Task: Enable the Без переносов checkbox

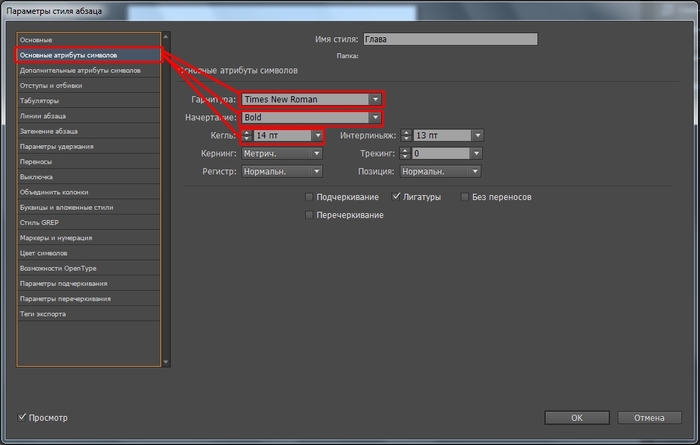Action: 465,197
